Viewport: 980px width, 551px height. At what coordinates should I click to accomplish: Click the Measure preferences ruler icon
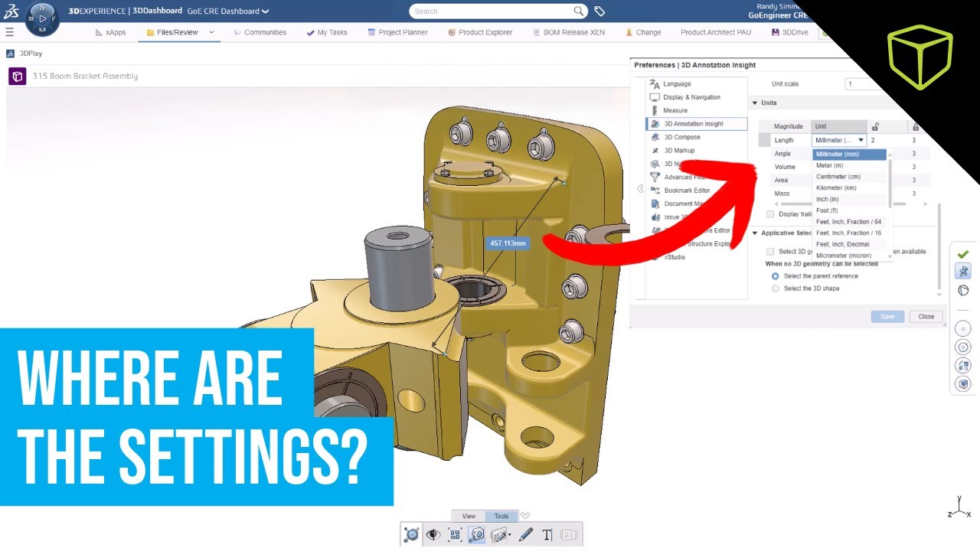[655, 110]
